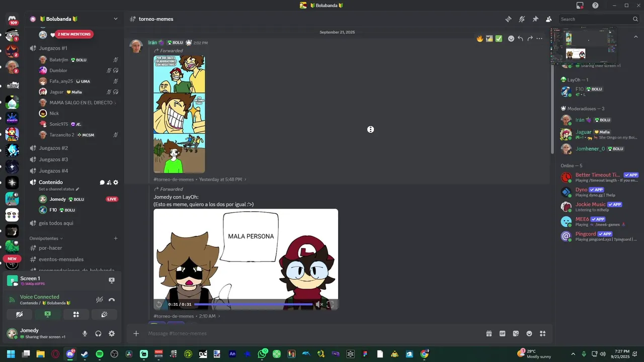The width and height of the screenshot is (644, 362).
Task: Open the MEE6 bot profile
Action: pos(599,222)
